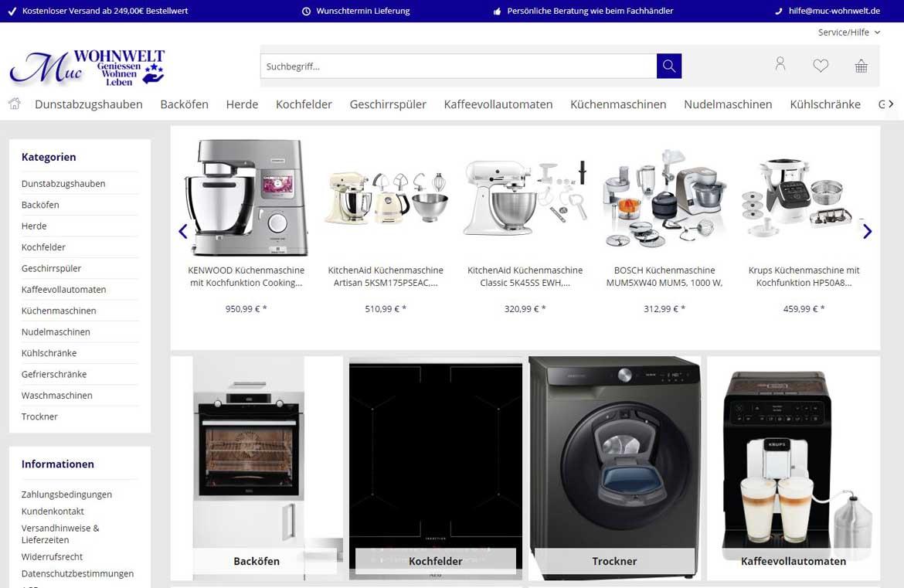The height and width of the screenshot is (588, 904).
Task: Select Gefrierschränke in Kategorien sidebar
Action: click(54, 374)
